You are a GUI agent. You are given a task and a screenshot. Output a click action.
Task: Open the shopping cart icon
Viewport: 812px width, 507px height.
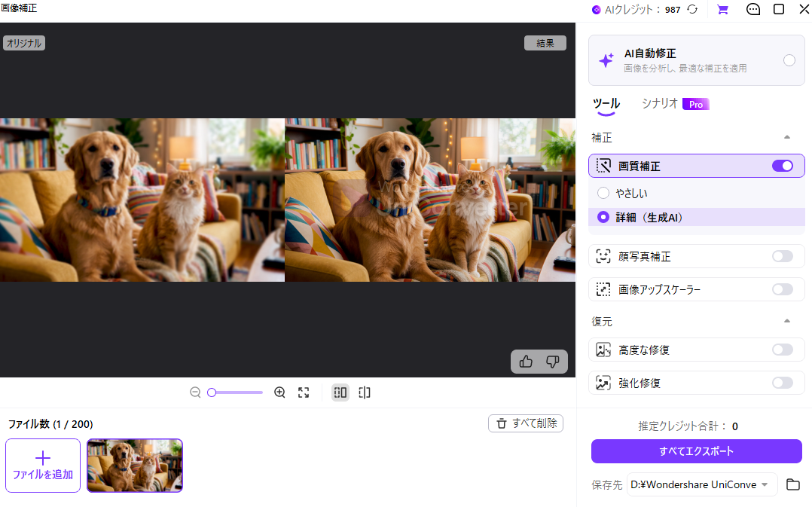[722, 9]
